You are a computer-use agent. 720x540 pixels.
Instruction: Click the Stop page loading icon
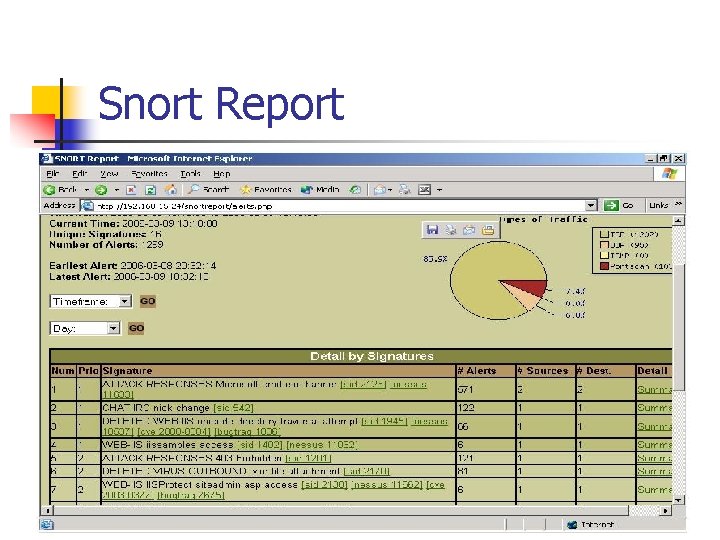click(x=131, y=190)
